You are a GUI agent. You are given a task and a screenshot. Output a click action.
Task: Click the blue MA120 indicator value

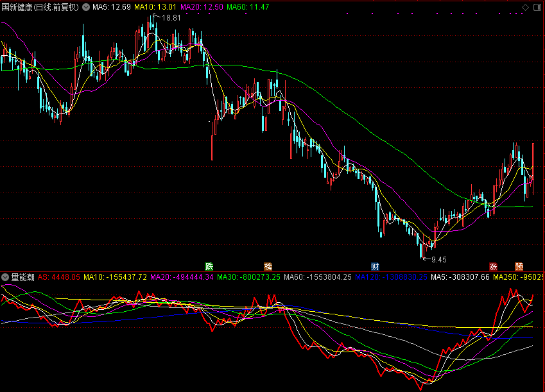click(391, 277)
